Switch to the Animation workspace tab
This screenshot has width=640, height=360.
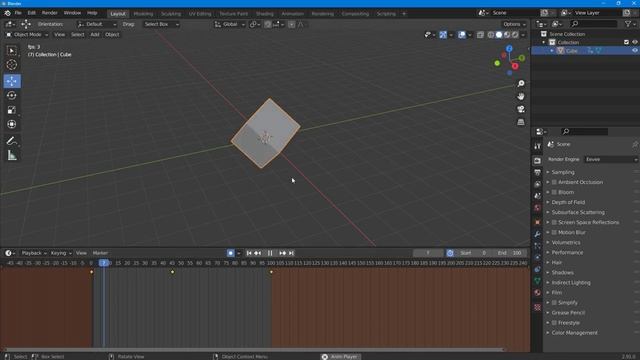293,13
